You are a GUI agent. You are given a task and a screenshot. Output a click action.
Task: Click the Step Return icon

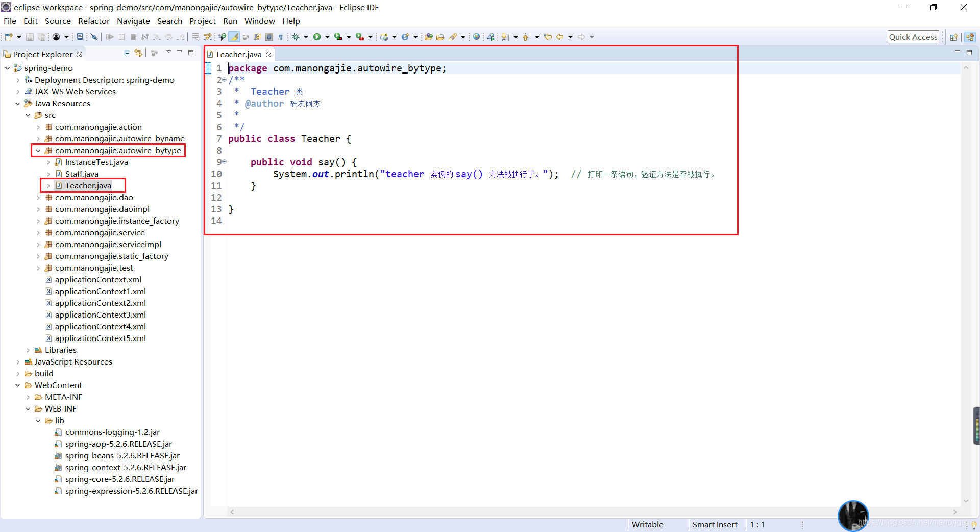(x=181, y=37)
